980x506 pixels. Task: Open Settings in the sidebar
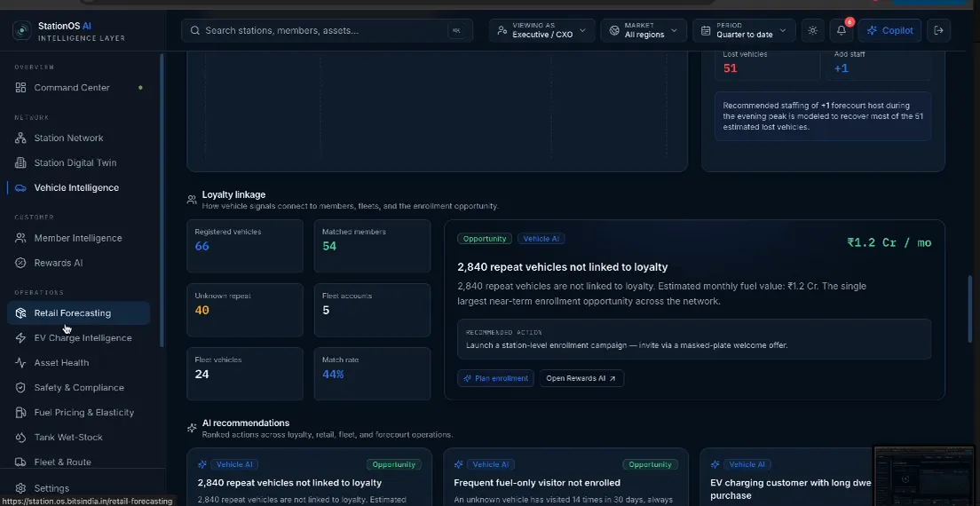click(x=78, y=488)
